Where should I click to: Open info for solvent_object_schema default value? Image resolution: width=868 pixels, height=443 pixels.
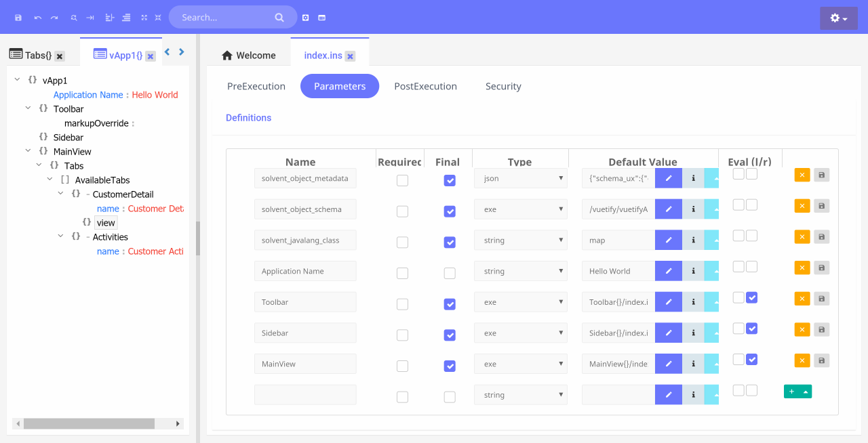(x=693, y=209)
